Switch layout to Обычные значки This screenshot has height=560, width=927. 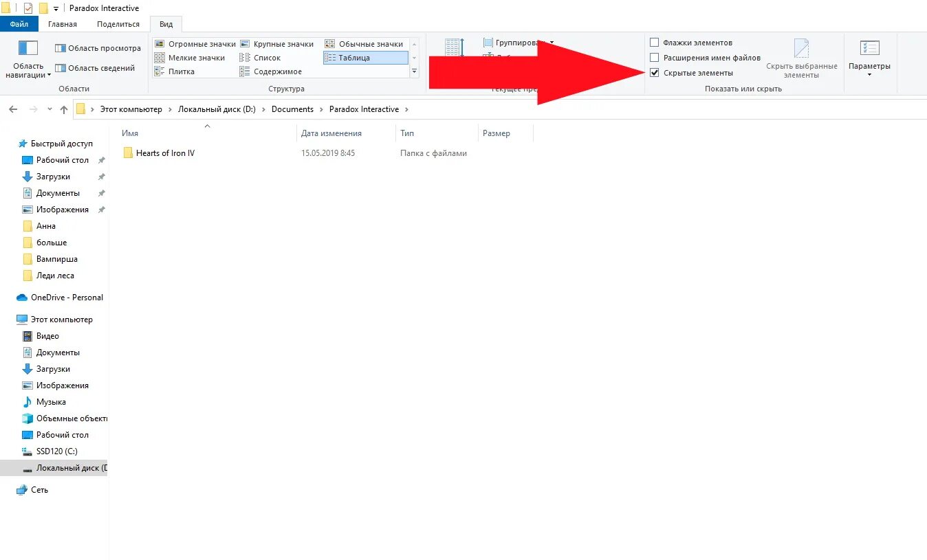point(364,44)
